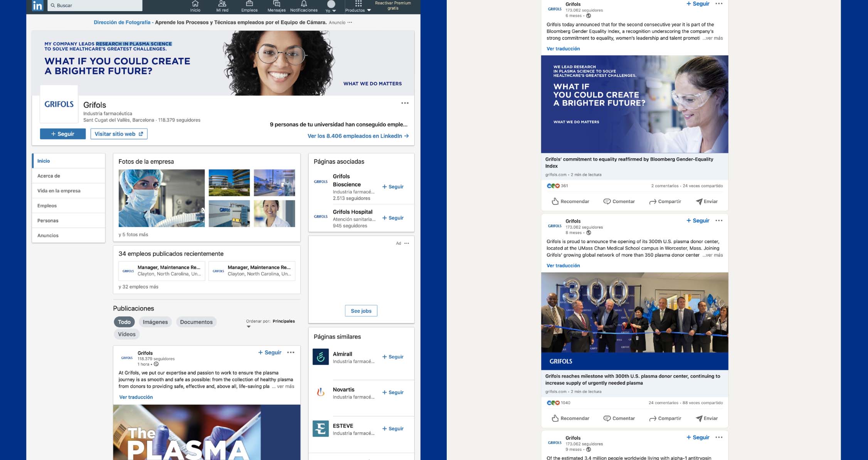Open options dots on the 1 hora post
Viewport: 868px width, 460px height.
291,353
